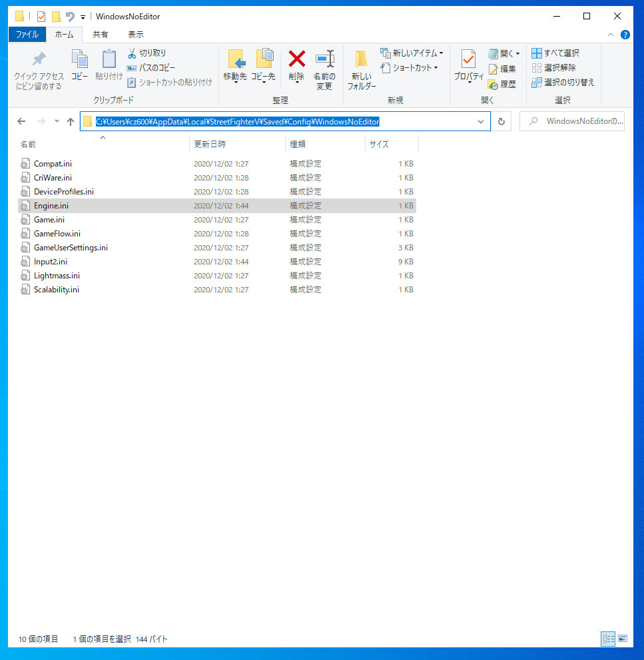The image size is (644, 660).
Task: Select the DeviceProfiles.ini file
Action: tap(216, 192)
